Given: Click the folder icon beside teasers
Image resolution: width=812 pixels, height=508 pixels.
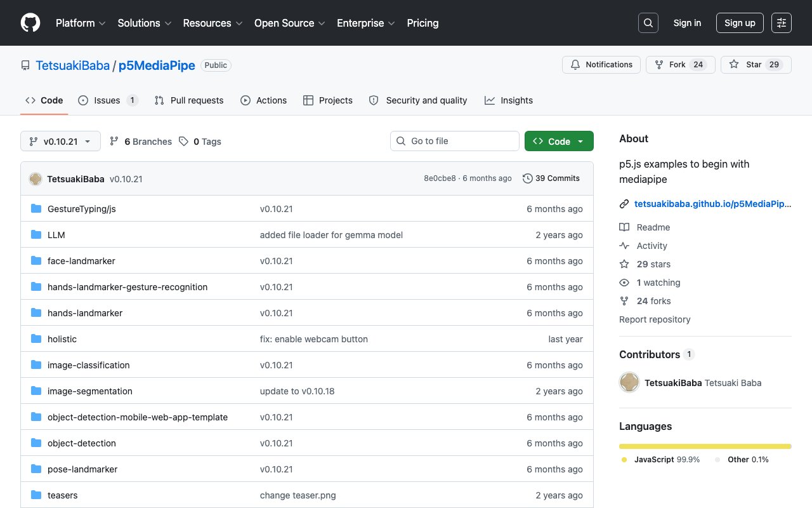Looking at the screenshot, I should tap(36, 495).
